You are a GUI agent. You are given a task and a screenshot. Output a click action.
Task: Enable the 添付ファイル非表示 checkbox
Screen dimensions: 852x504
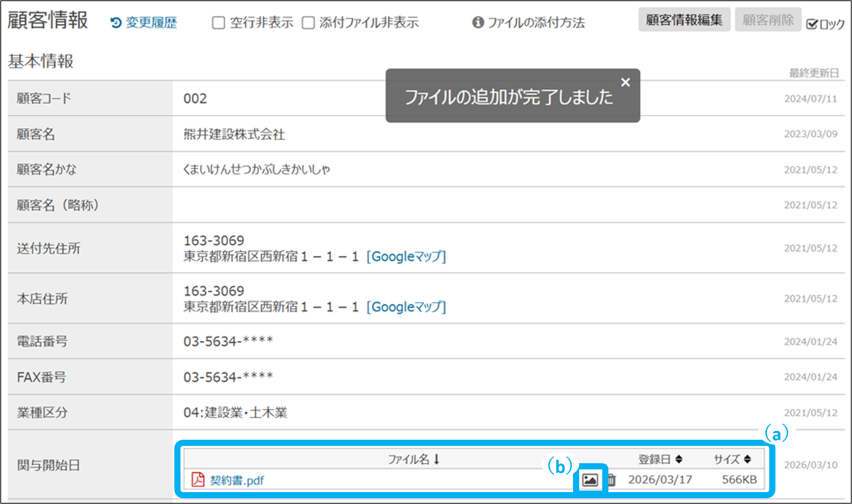coord(308,23)
